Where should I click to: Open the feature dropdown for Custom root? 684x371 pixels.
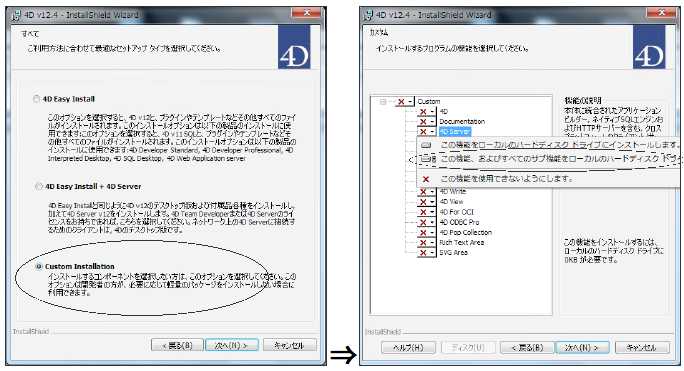click(405, 102)
